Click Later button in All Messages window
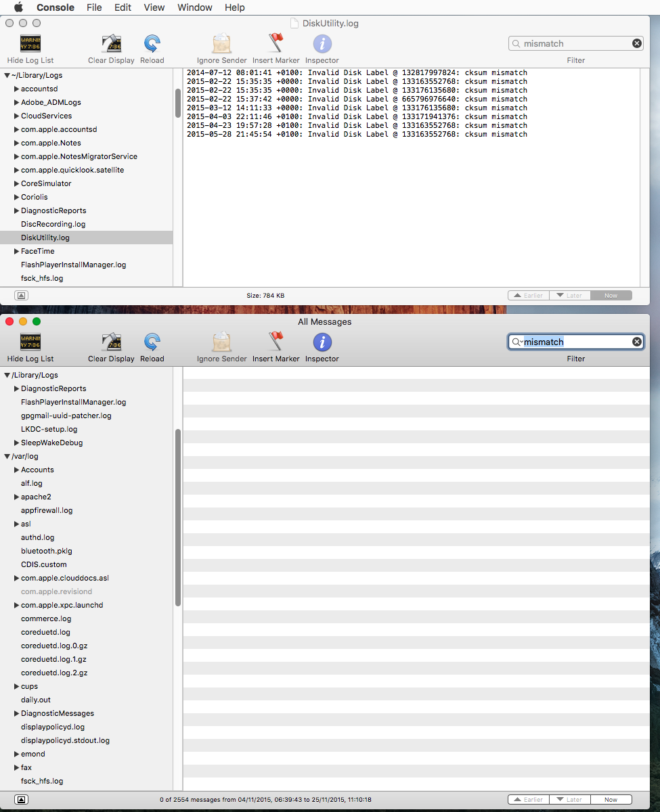The height and width of the screenshot is (812, 660). (x=570, y=800)
